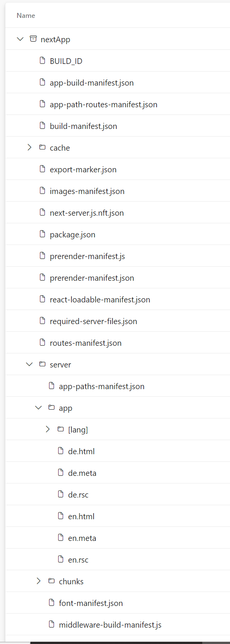Image resolution: width=230 pixels, height=644 pixels.
Task: Click the folder icon next to cache
Action: click(42, 147)
